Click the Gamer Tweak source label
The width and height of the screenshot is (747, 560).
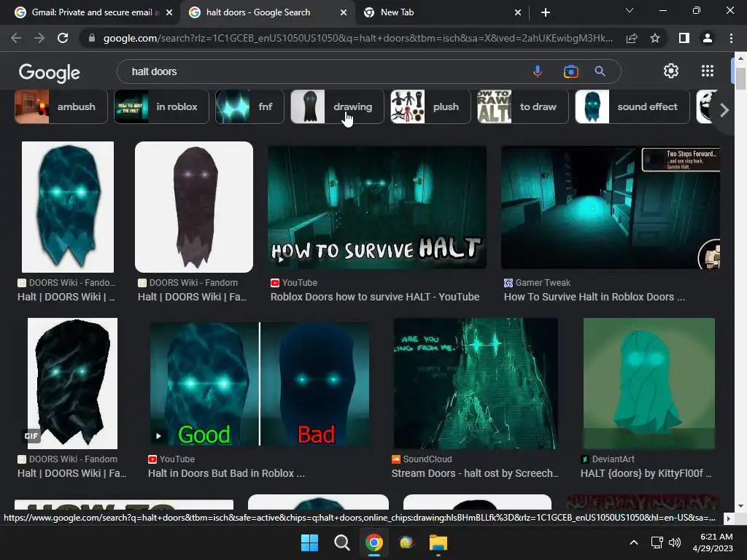543,282
